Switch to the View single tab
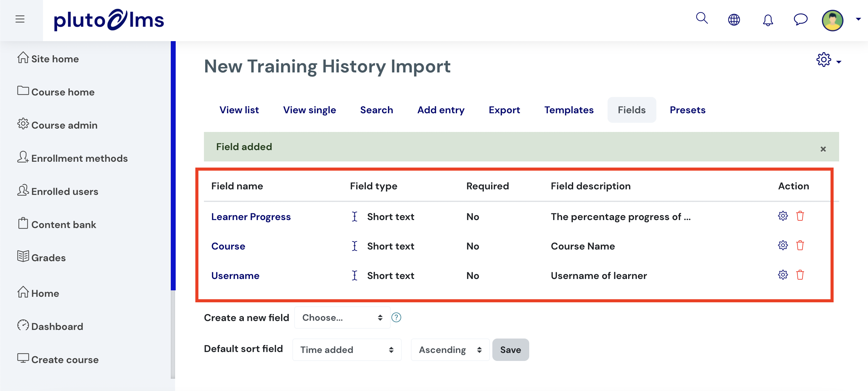This screenshot has width=868, height=391. click(x=309, y=110)
